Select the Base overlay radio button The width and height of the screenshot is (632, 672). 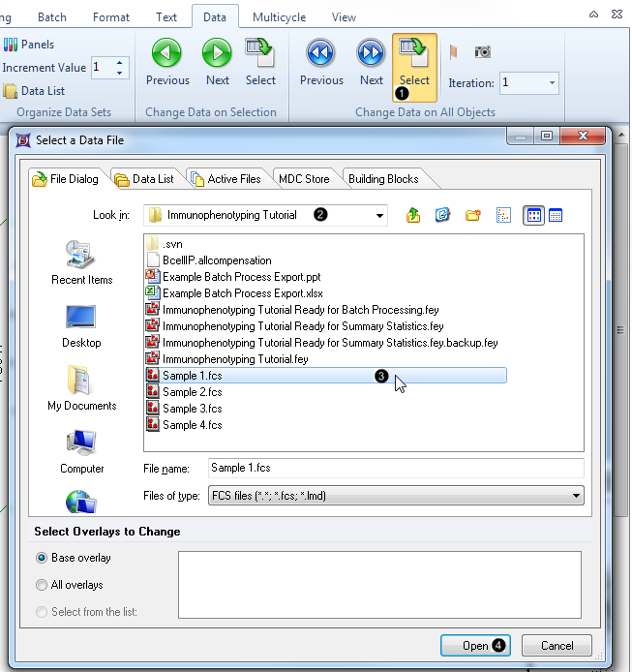(42, 558)
